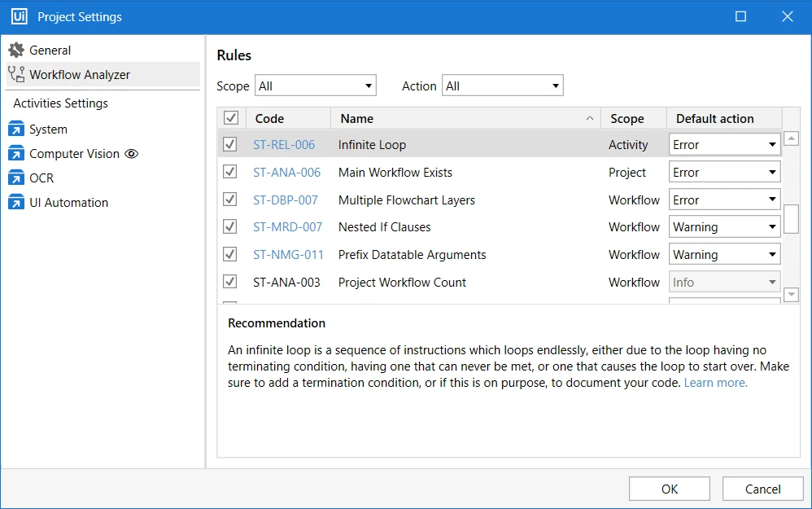Select the Workflow Analyzer tab

click(103, 74)
